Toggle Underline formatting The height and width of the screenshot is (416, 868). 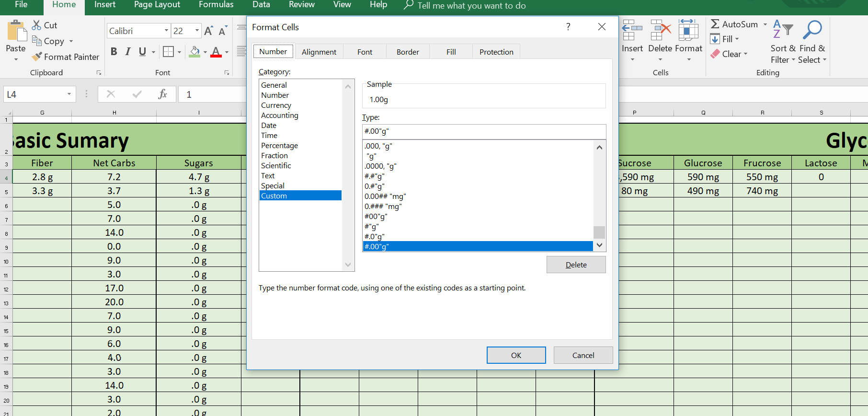142,52
